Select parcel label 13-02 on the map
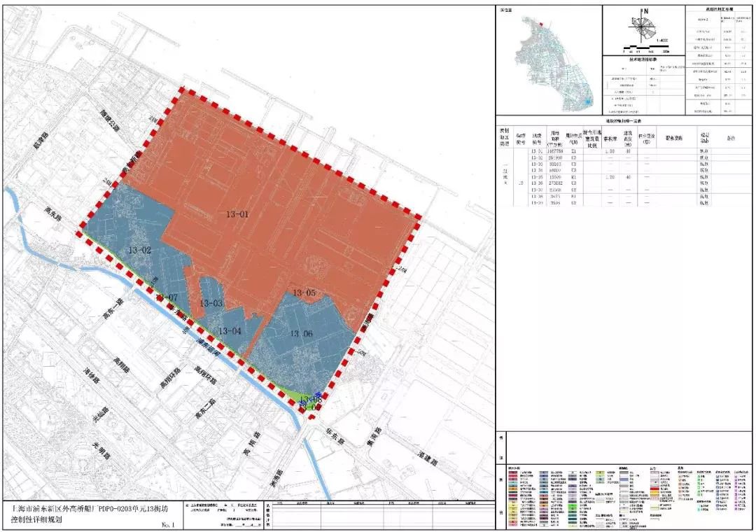 coord(139,250)
